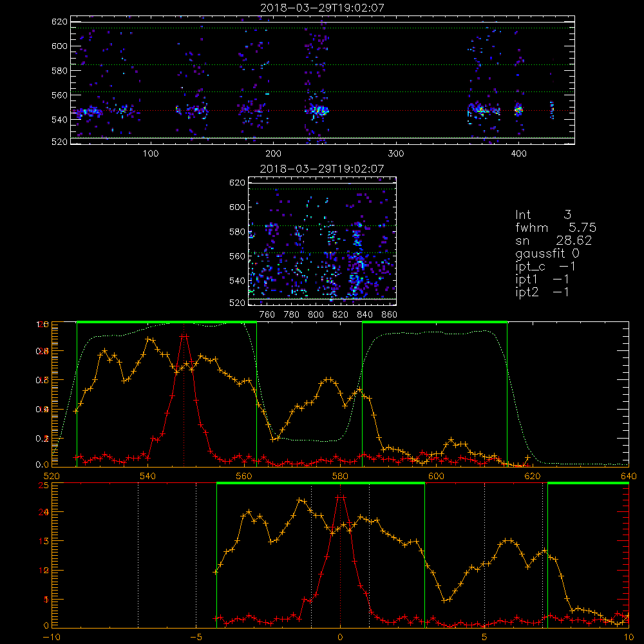Screen dimensions: 644x644
Task: Click the red peak at 0 in the bottom plot
Action: pos(340,497)
